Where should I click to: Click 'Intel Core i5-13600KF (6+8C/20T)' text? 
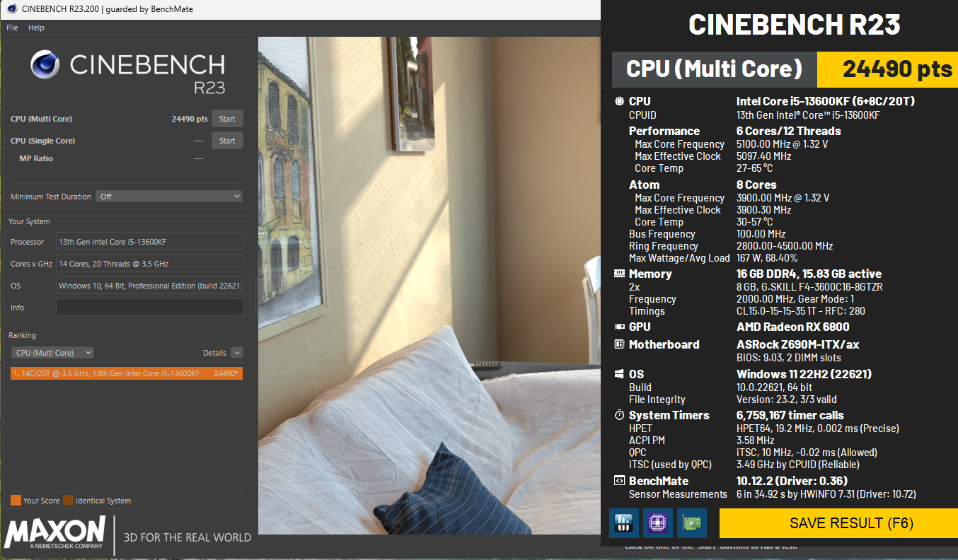click(826, 101)
